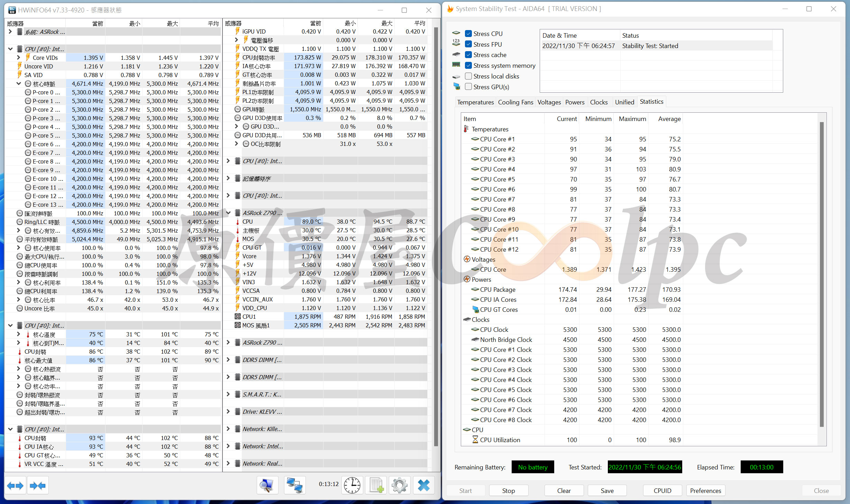Click the clock reset-timer icon in HWiNFO

pos(352,485)
